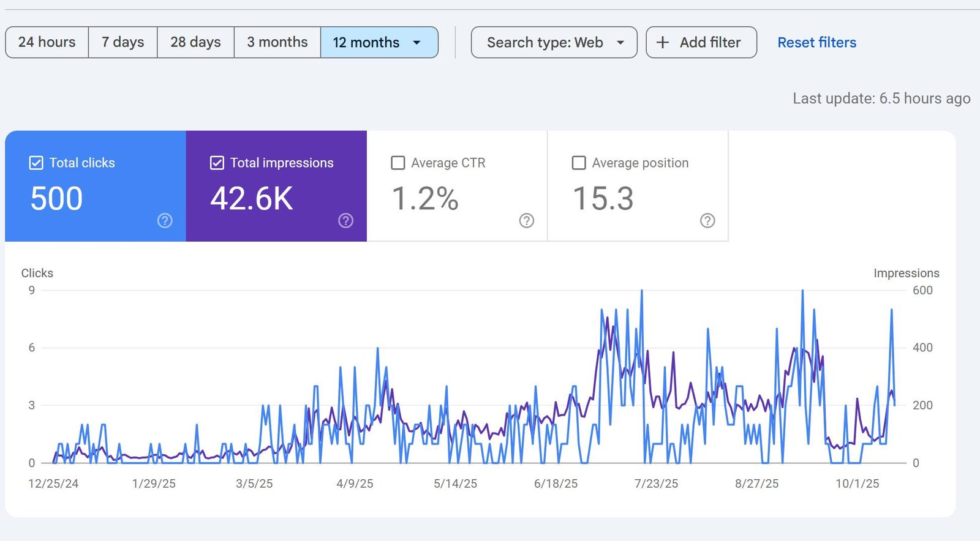This screenshot has height=541, width=980.
Task: Click the 42.6K impressions value
Action: pyautogui.click(x=252, y=199)
